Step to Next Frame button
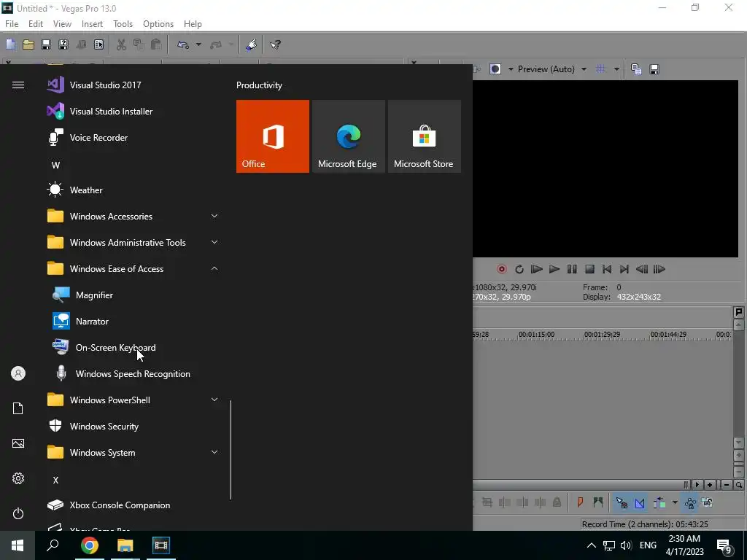 pos(659,269)
